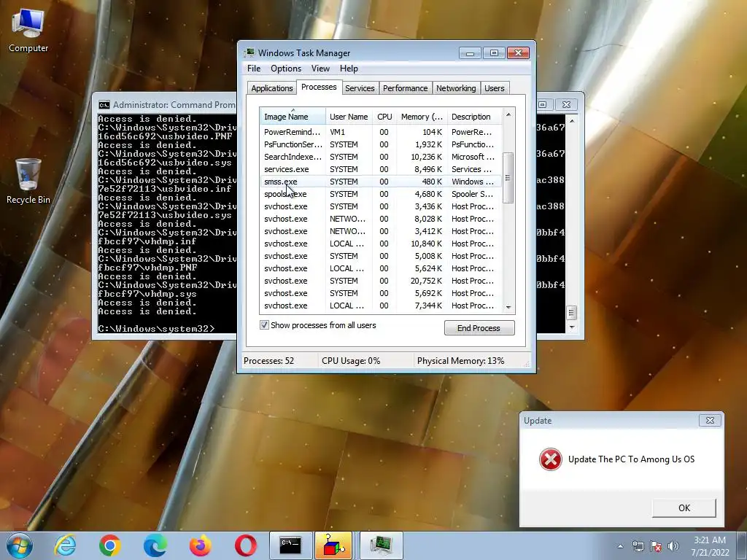
Task: Switch to the Networking tab
Action: tap(456, 88)
